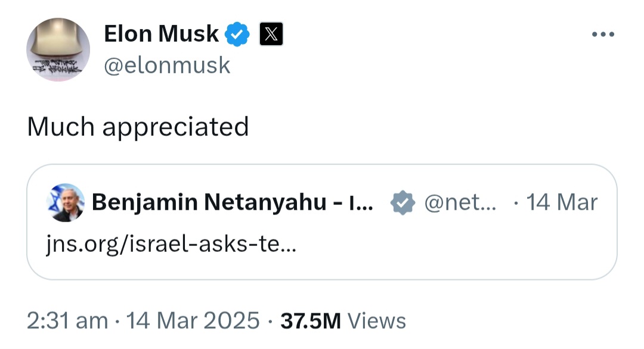Open Benjamin Netanyahu's avatar in quoted tweet

coord(66,202)
